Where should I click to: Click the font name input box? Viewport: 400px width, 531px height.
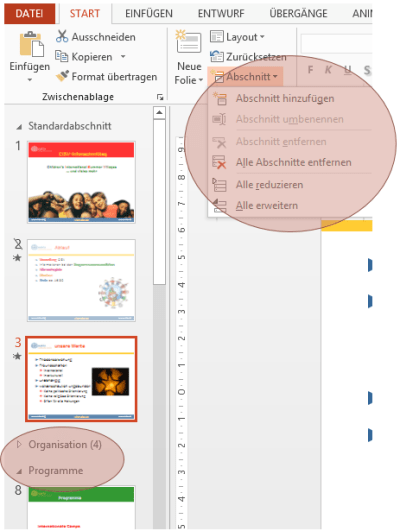coord(336,43)
